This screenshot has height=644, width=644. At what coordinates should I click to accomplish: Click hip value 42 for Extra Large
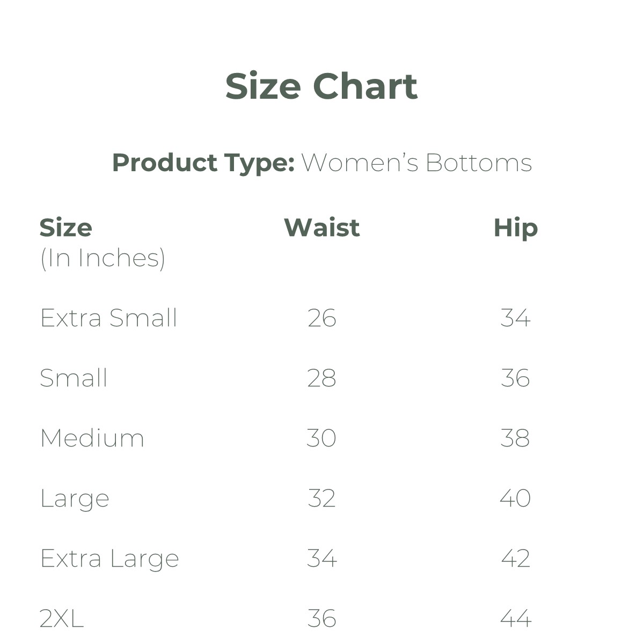pyautogui.click(x=515, y=559)
